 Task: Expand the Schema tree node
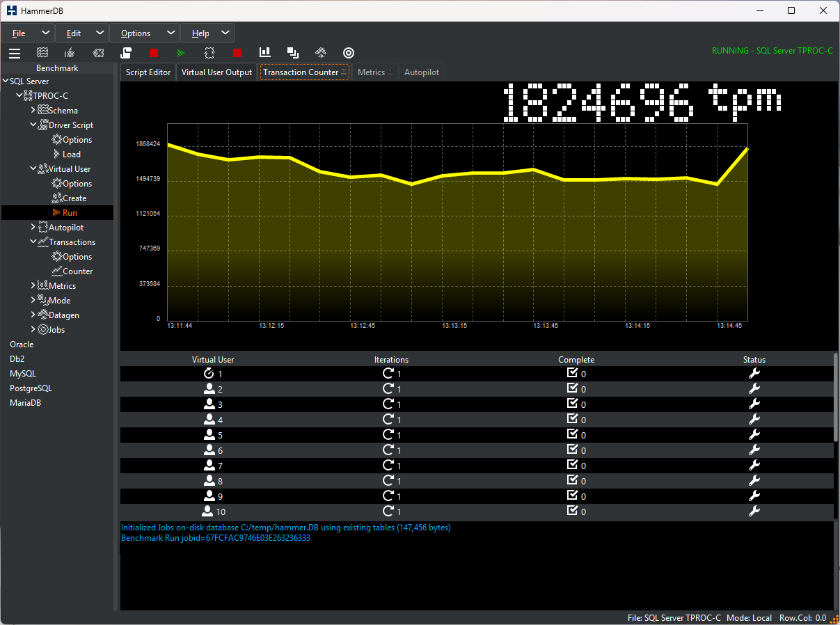[x=33, y=111]
